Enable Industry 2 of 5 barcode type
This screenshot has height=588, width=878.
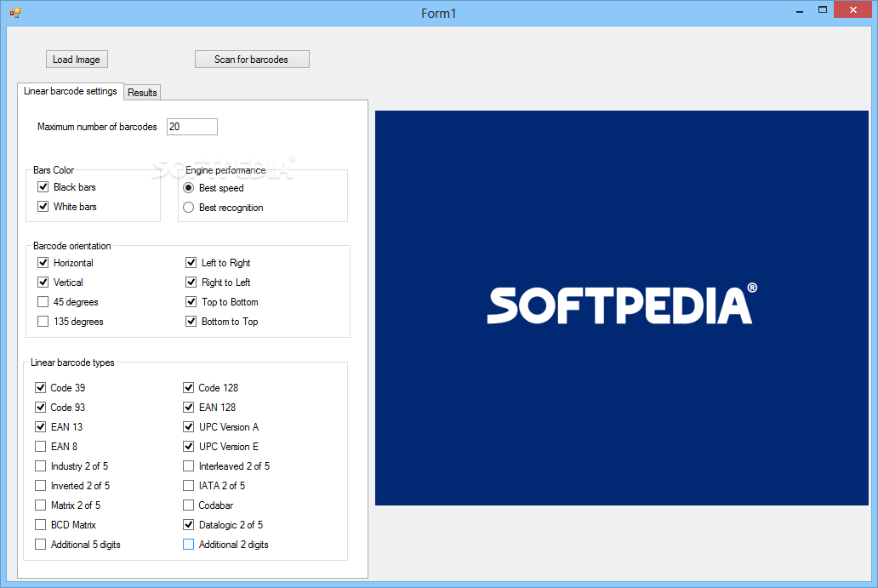(40, 466)
